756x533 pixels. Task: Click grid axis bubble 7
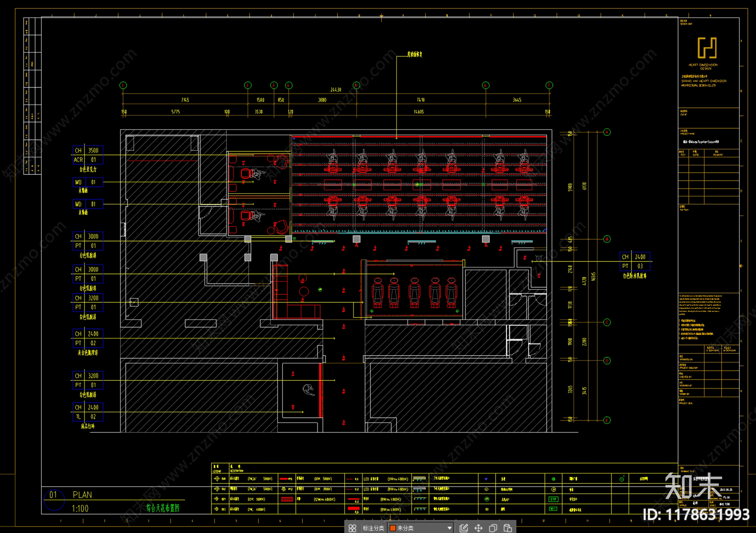coord(549,86)
